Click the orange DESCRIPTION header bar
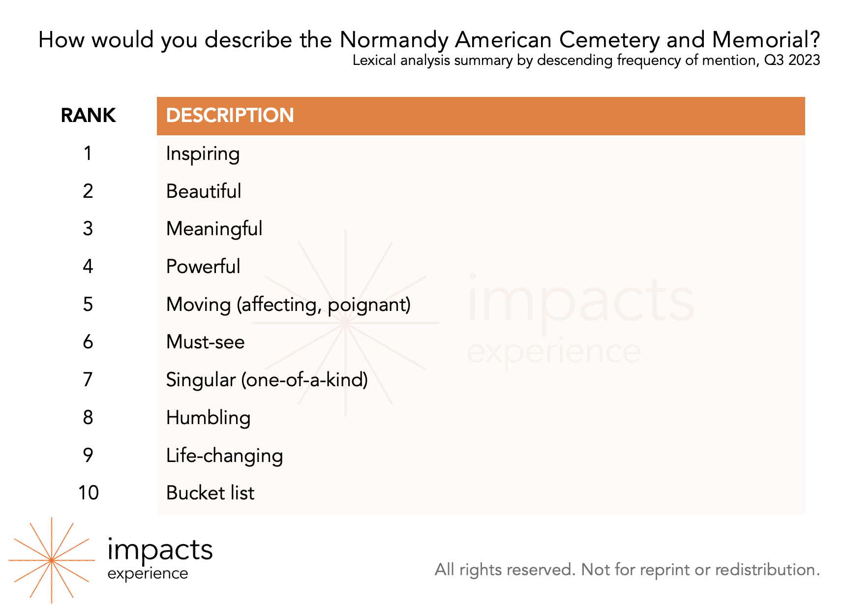 pyautogui.click(x=481, y=116)
